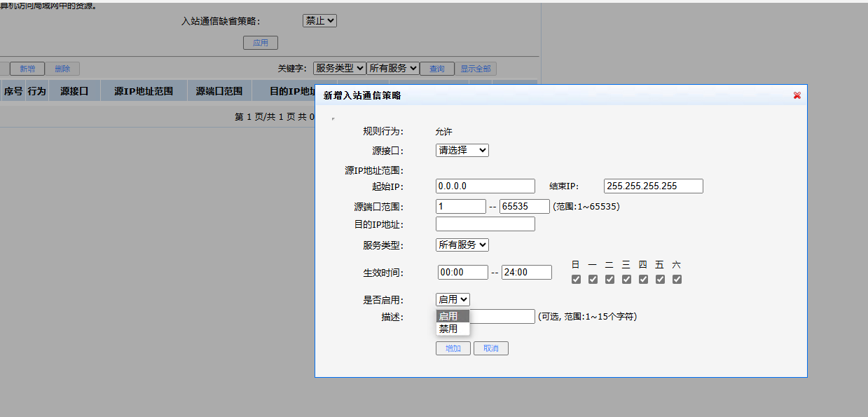
Task: Click the 行为 column header
Action: coord(36,90)
